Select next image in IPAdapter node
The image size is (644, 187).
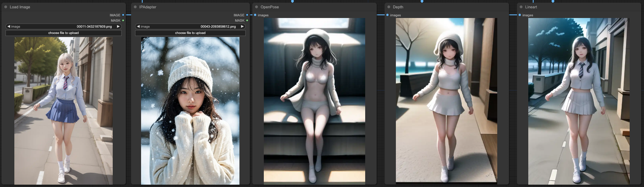point(242,26)
